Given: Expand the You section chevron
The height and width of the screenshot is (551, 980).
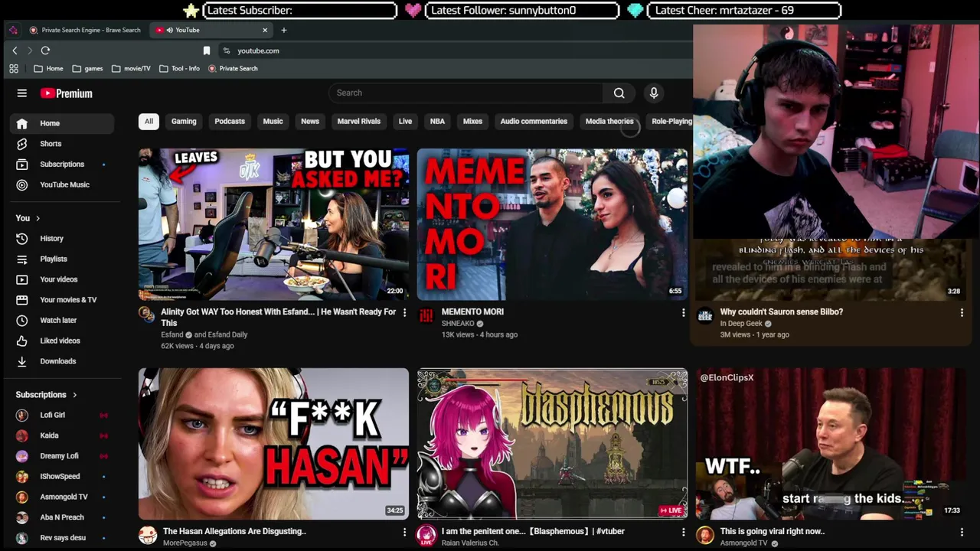Looking at the screenshot, I should coord(38,219).
